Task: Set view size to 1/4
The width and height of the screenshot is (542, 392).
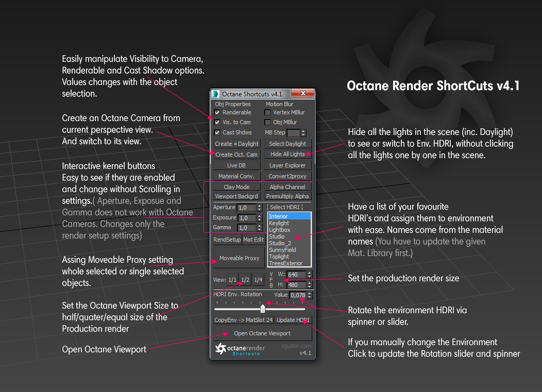Action: click(258, 279)
